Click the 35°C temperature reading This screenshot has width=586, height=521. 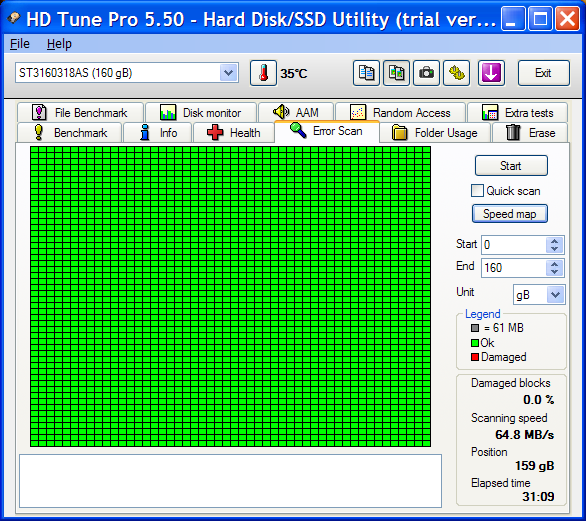[x=294, y=74]
